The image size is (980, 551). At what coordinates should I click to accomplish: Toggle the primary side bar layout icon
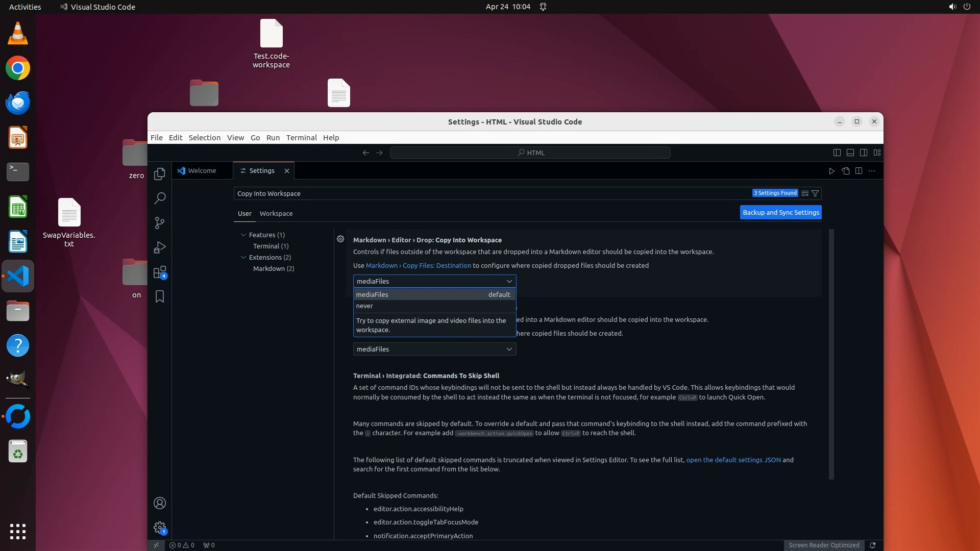click(x=837, y=153)
